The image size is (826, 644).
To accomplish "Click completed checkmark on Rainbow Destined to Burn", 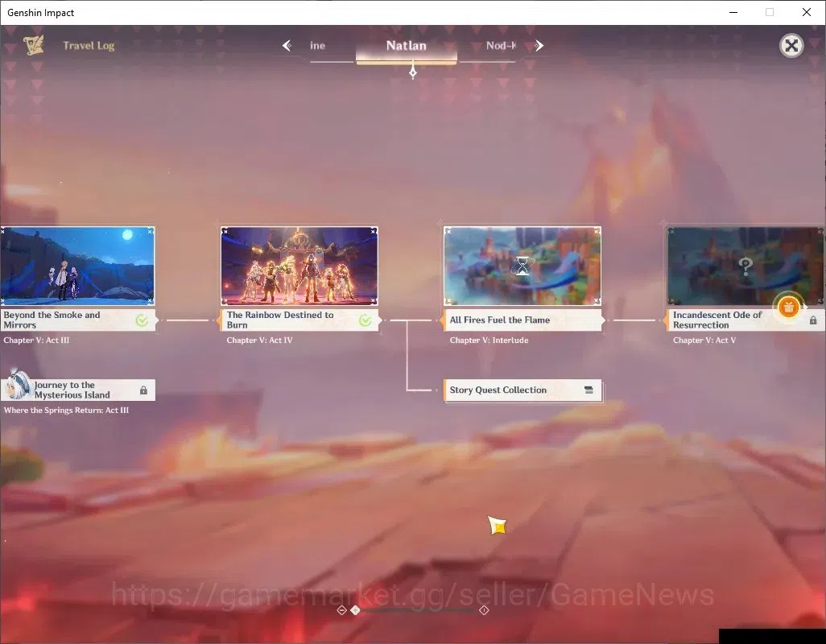I will point(365,320).
